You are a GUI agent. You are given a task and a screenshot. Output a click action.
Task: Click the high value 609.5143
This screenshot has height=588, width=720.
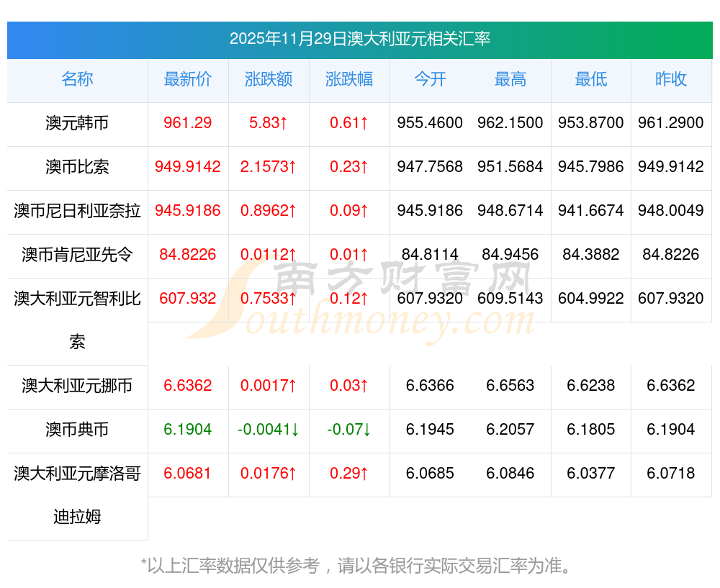click(510, 299)
